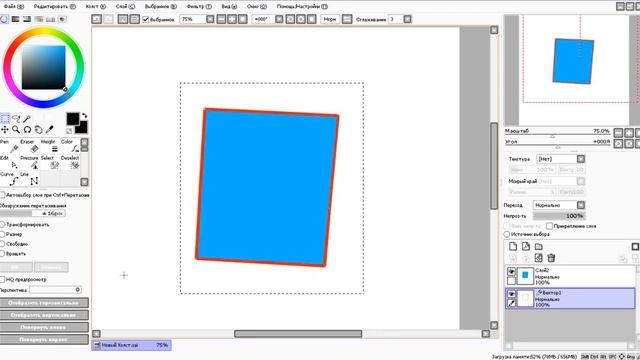Screen dimensions: 640x360
Task: Open the rotation angle dropdown arrow
Action: 279,19
